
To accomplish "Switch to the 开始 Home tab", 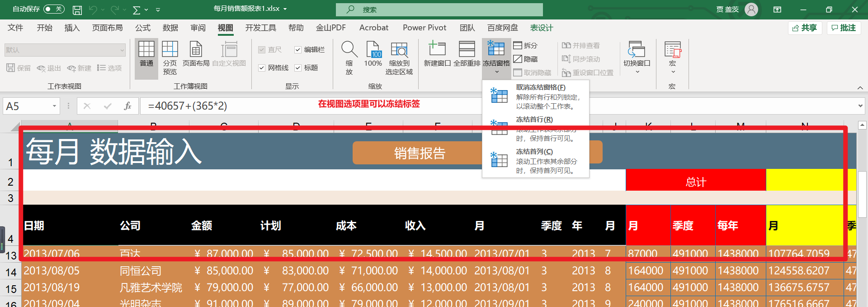I will [44, 28].
